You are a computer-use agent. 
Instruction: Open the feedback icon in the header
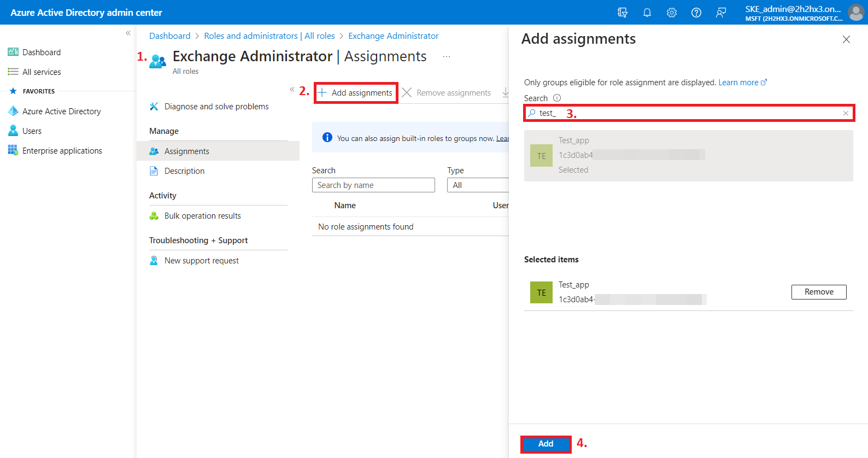click(721, 13)
